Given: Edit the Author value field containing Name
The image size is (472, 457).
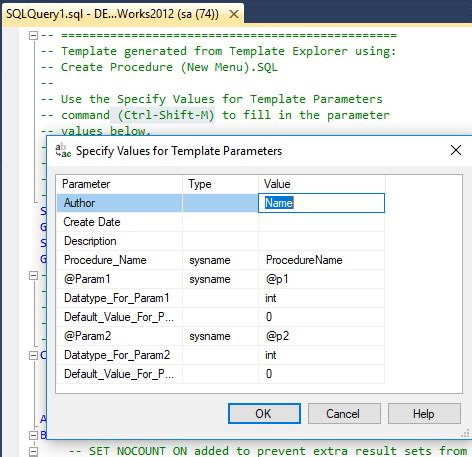Looking at the screenshot, I should click(x=321, y=203).
